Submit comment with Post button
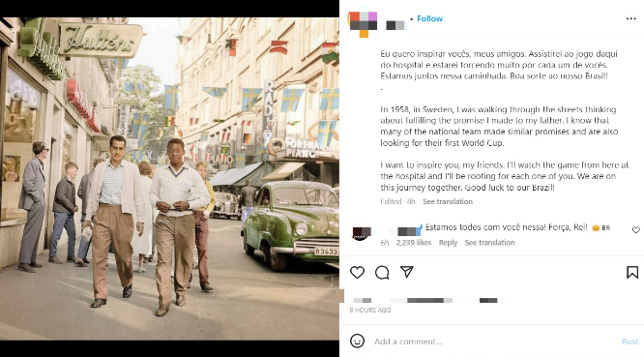The image size is (644, 357). tap(629, 342)
